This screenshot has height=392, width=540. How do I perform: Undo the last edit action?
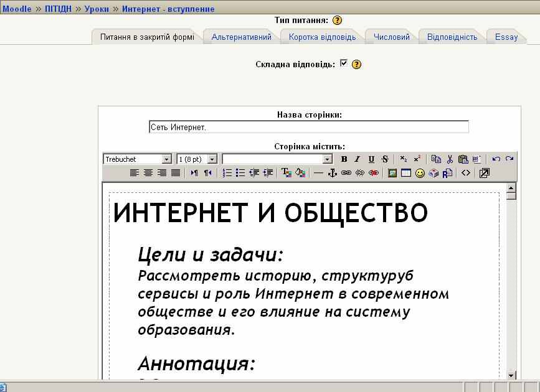[x=496, y=159]
